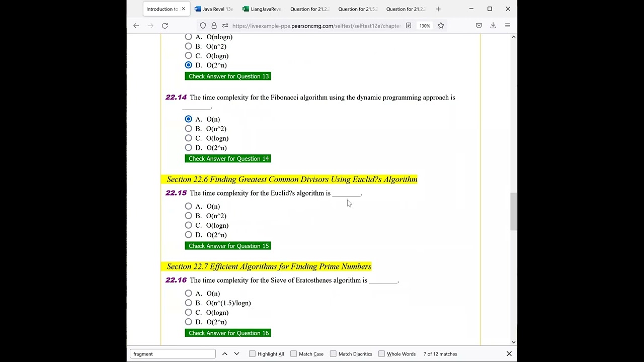This screenshot has width=644, height=362.
Task: Check Answer for Question 15
Action: [228, 246]
